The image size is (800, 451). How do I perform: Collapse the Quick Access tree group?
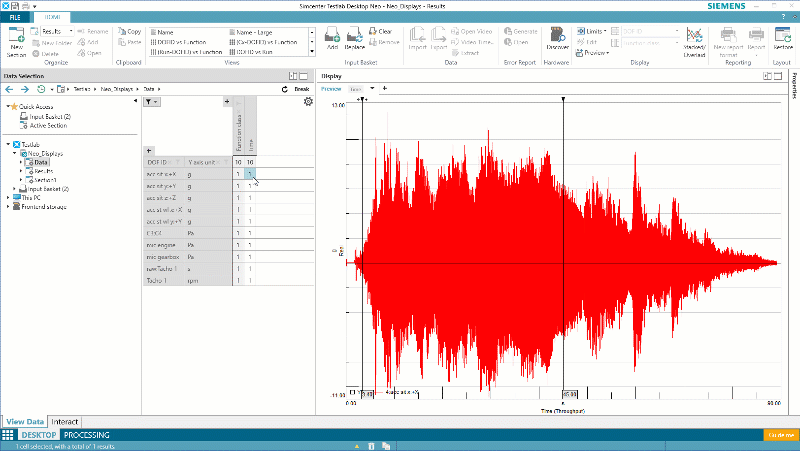[8, 107]
